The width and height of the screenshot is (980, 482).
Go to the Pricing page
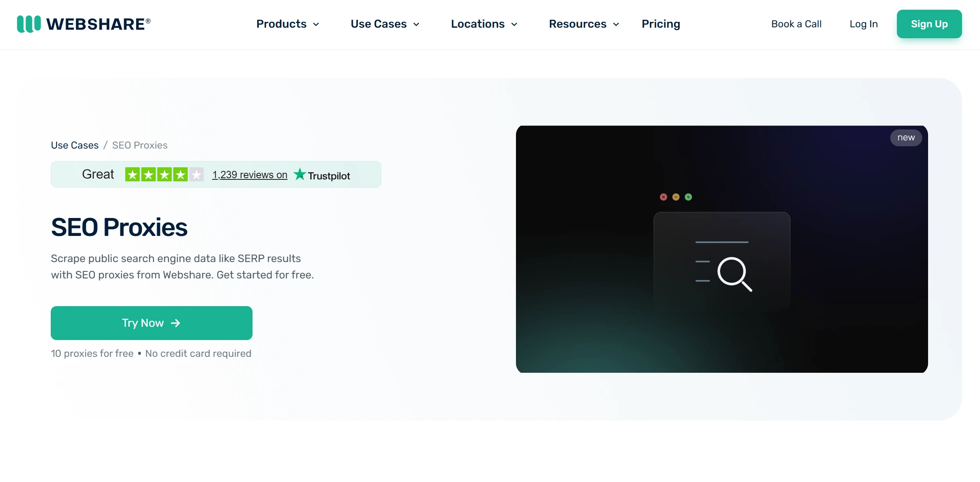point(661,24)
